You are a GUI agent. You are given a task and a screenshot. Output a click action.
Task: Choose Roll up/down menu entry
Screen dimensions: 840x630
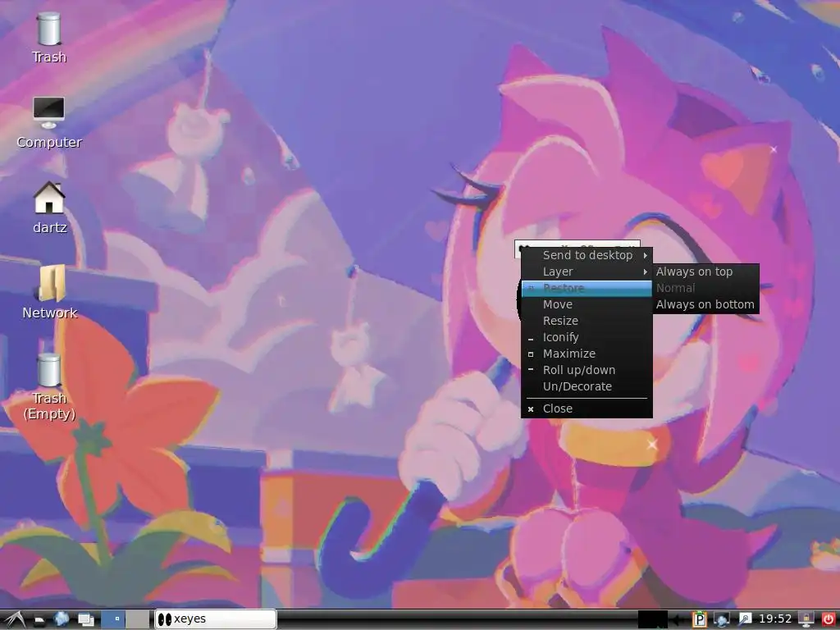pos(587,370)
